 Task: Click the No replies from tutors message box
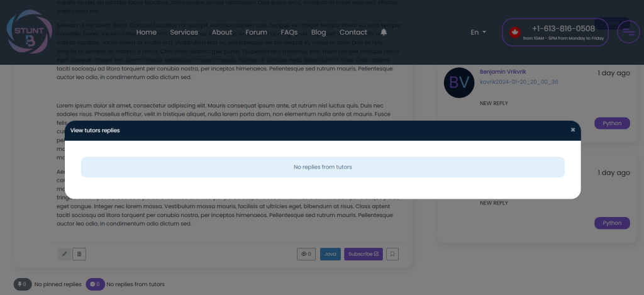pyautogui.click(x=323, y=167)
